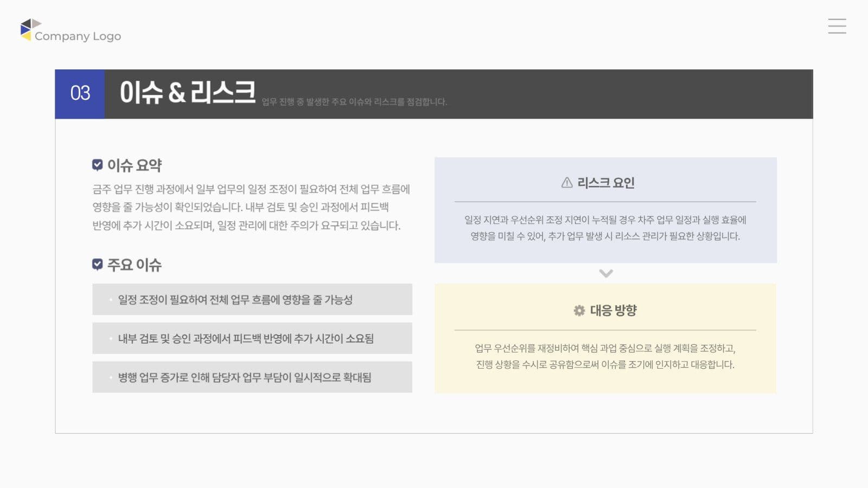Select the 리스크 요인 heading

tap(606, 183)
